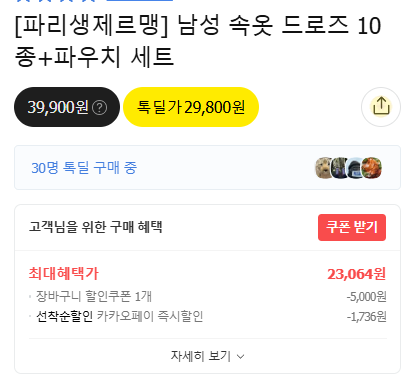Click the 고객님을 위한 구매 혜택 heading
Image resolution: width=412 pixels, height=377 pixels.
[96, 227]
